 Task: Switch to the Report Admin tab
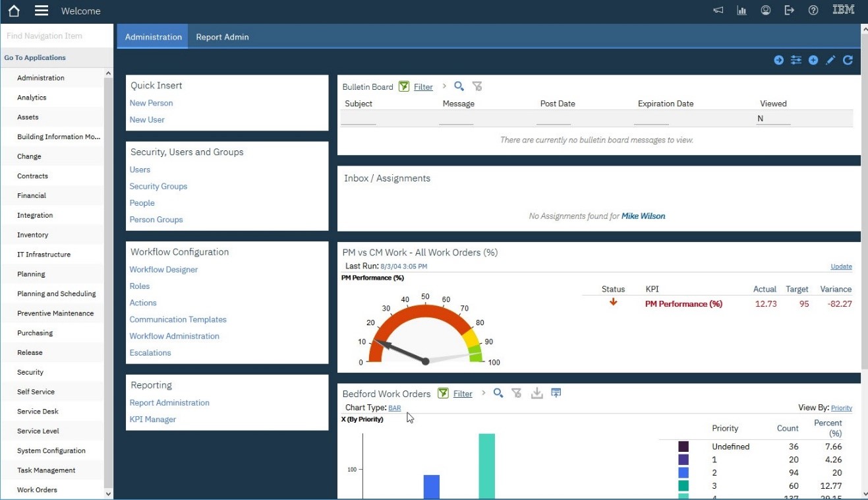coord(222,37)
